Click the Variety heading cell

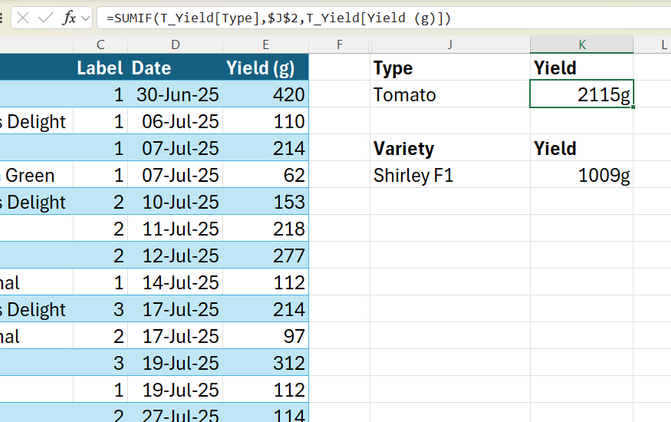tap(450, 148)
